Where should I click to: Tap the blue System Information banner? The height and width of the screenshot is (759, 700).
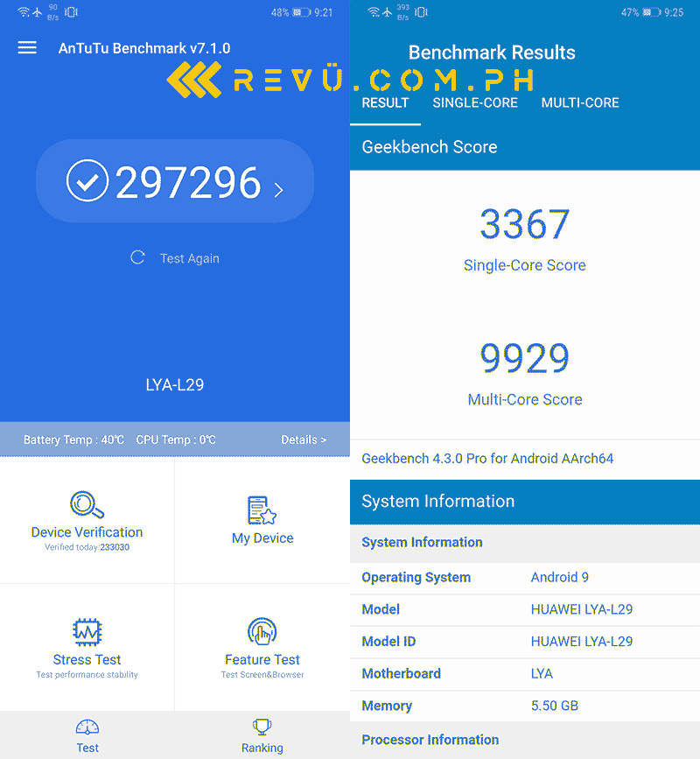point(525,502)
